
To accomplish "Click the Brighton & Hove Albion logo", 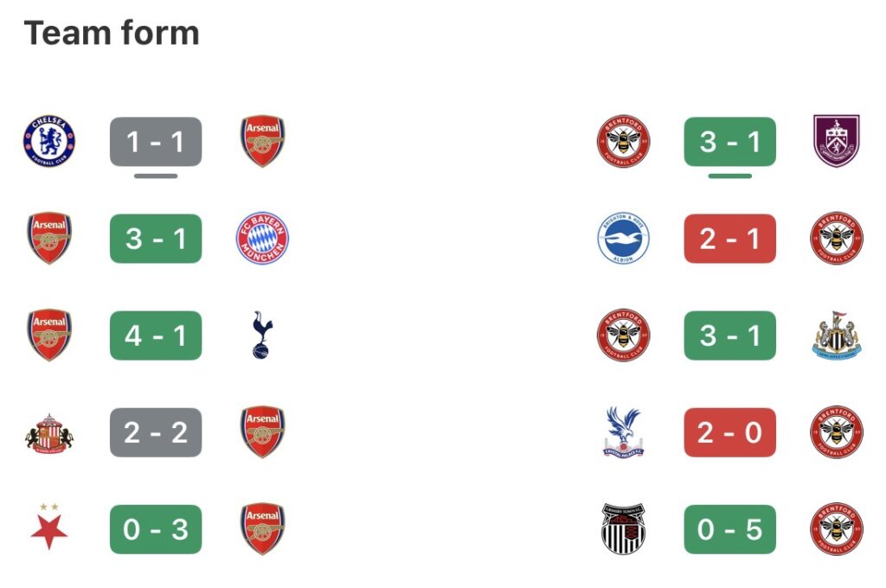I will (x=623, y=239).
